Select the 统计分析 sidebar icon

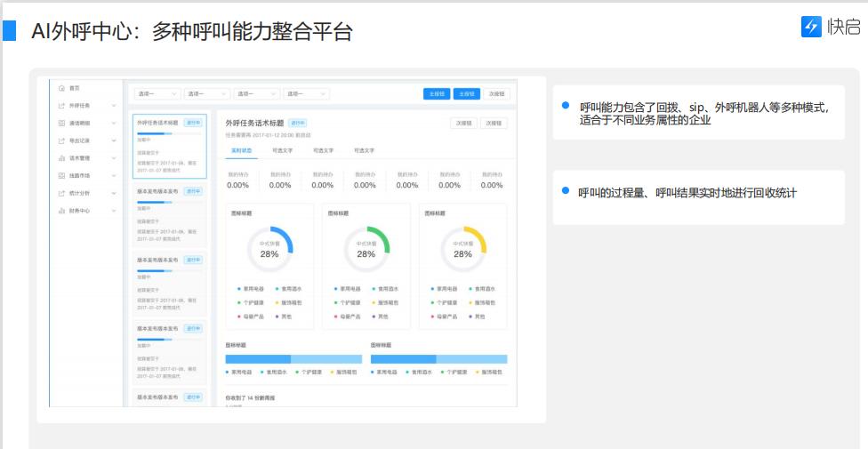[x=61, y=193]
